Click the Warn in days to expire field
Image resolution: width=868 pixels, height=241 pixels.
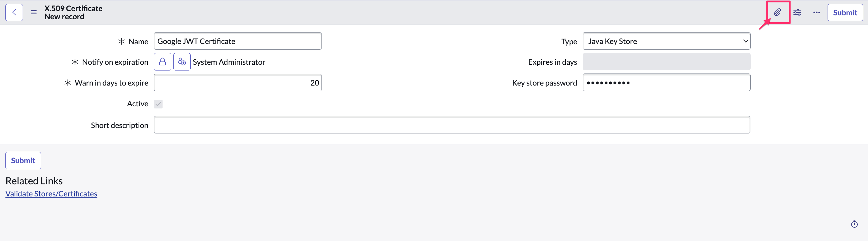tap(238, 83)
